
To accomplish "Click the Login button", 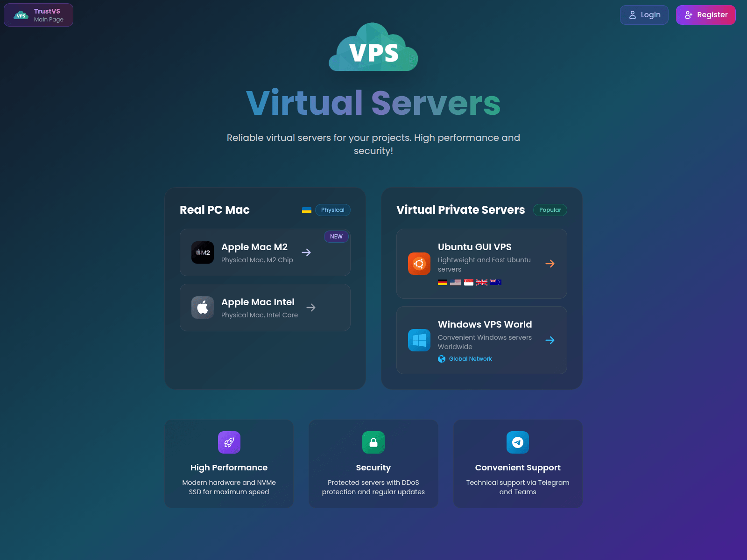I will 644,15.
